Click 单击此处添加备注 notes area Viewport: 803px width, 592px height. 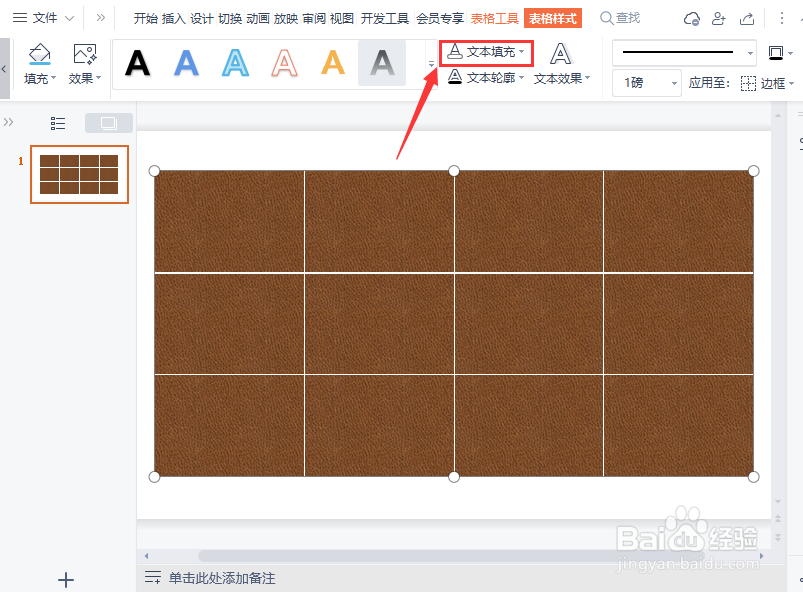[x=222, y=578]
